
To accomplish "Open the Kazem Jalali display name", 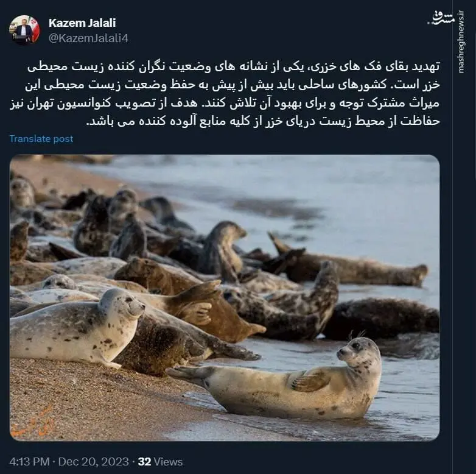I will click(82, 23).
